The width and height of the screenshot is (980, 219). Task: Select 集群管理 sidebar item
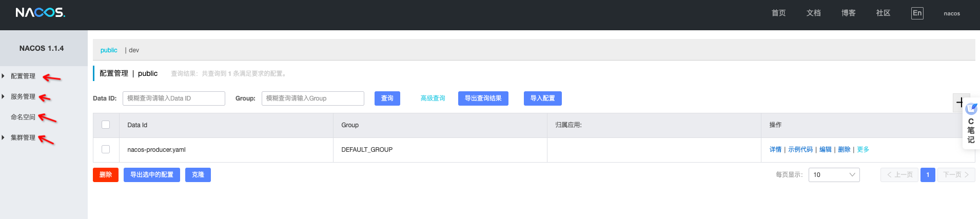pos(23,137)
